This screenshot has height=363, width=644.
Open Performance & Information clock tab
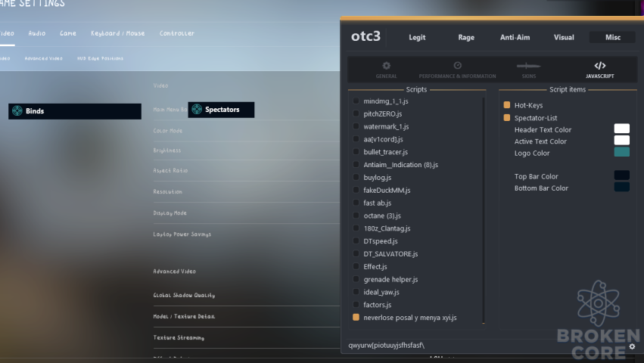click(457, 70)
